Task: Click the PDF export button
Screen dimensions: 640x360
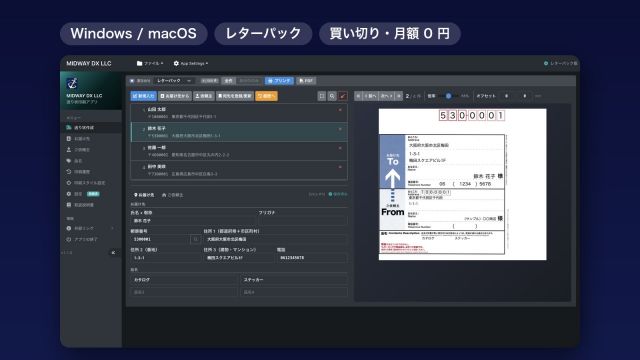Action: click(306, 81)
